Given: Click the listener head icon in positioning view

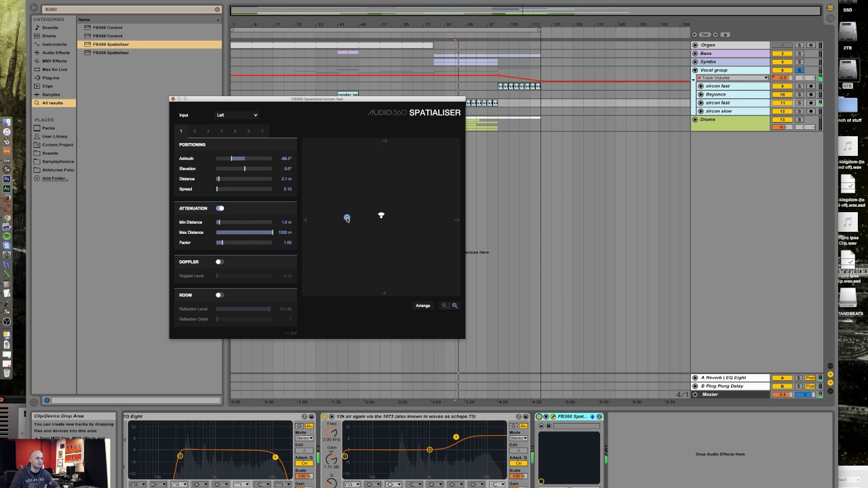Looking at the screenshot, I should [381, 216].
